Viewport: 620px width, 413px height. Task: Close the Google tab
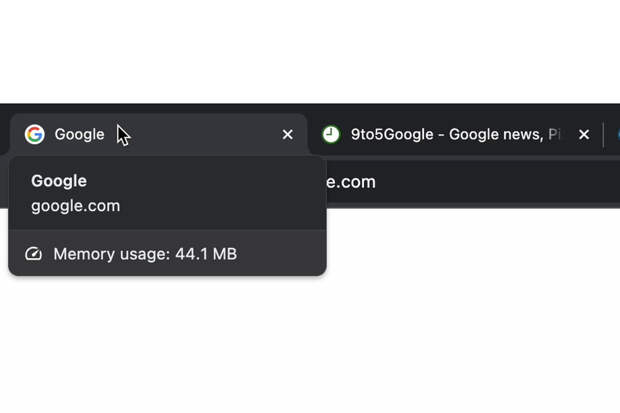pyautogui.click(x=288, y=134)
